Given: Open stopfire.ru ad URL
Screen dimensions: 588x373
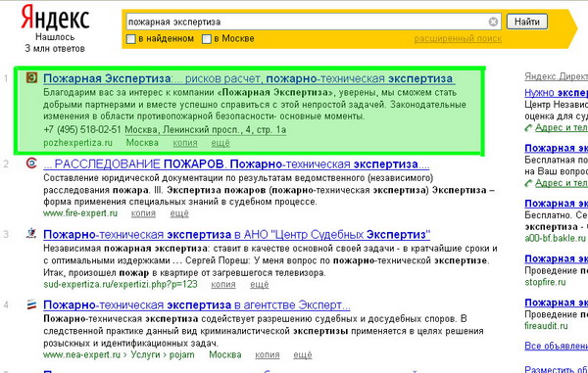Looking at the screenshot, I should [545, 282].
